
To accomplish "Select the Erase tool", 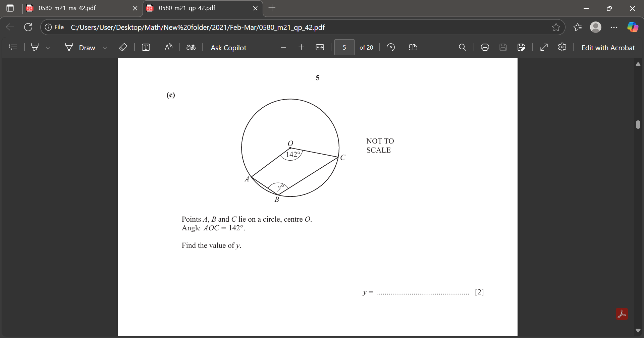I will click(123, 47).
